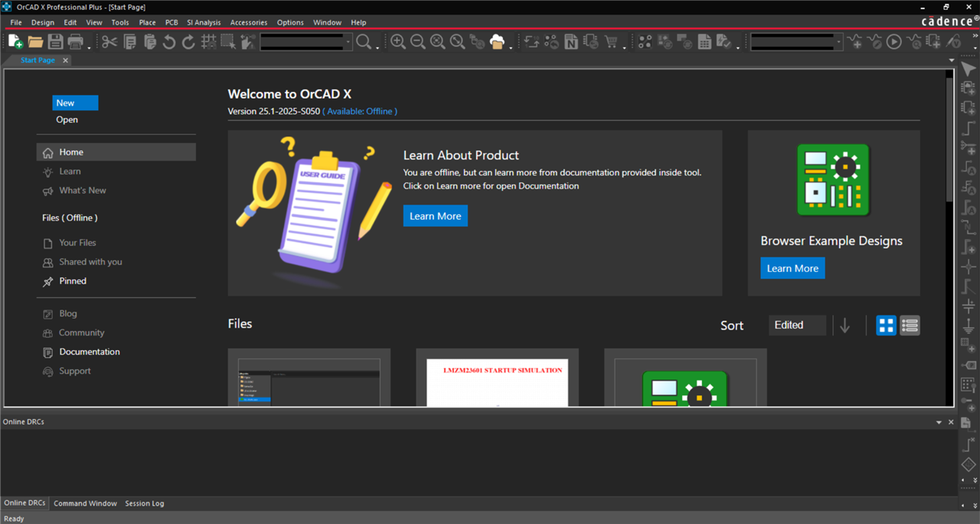Click the Run simulation play icon

click(893, 41)
